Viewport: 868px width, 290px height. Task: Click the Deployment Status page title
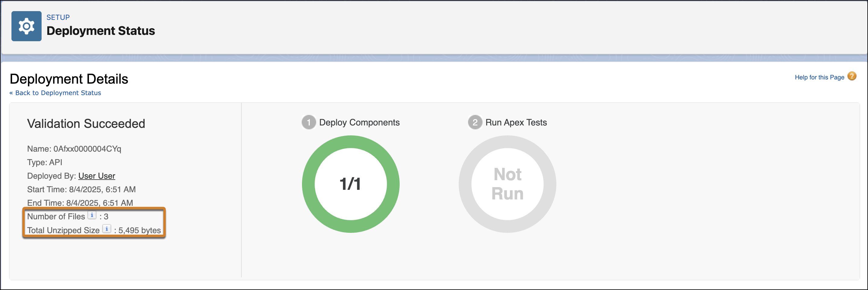click(100, 31)
